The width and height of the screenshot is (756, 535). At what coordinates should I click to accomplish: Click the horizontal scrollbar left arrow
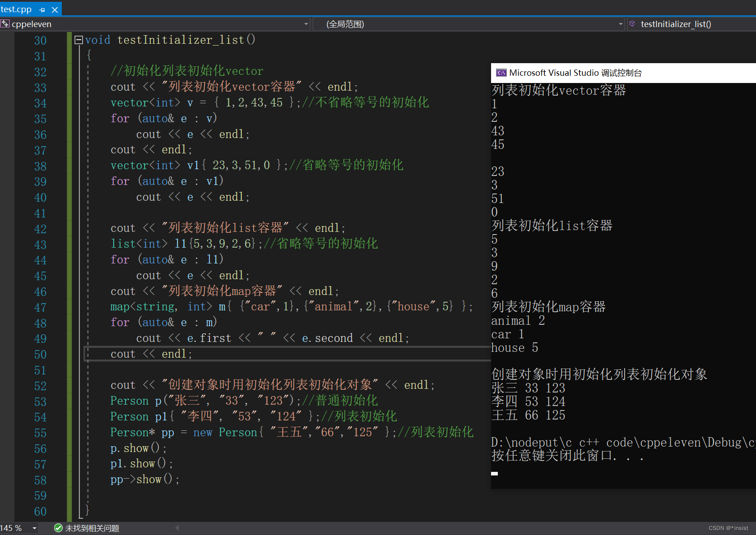pos(177,528)
